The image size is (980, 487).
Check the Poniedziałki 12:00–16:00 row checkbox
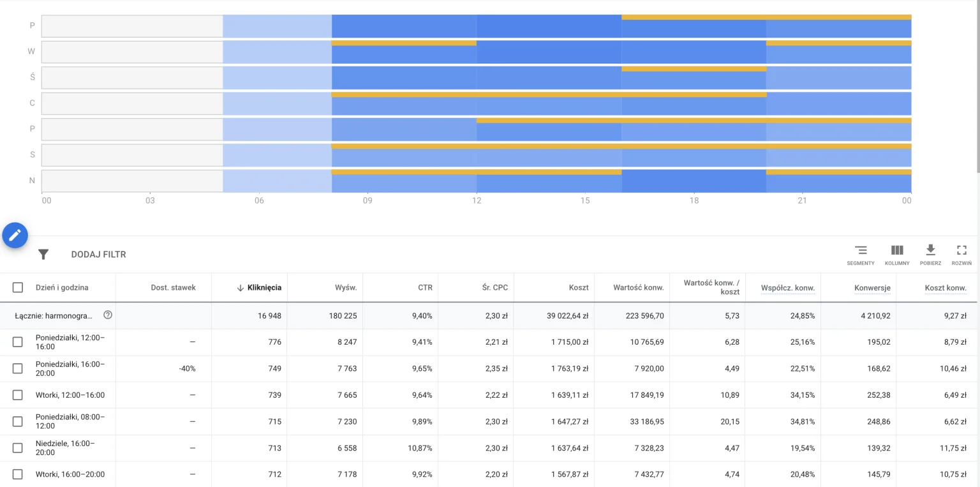pos(18,342)
